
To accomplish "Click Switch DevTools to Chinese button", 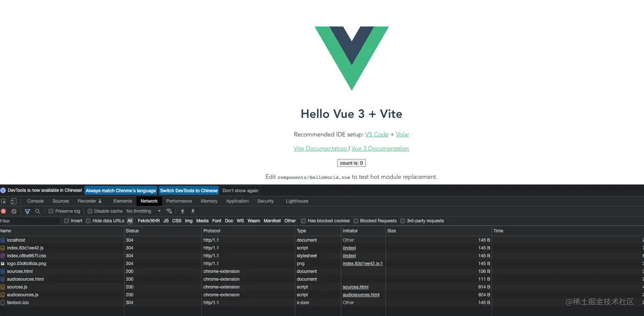I will point(189,190).
